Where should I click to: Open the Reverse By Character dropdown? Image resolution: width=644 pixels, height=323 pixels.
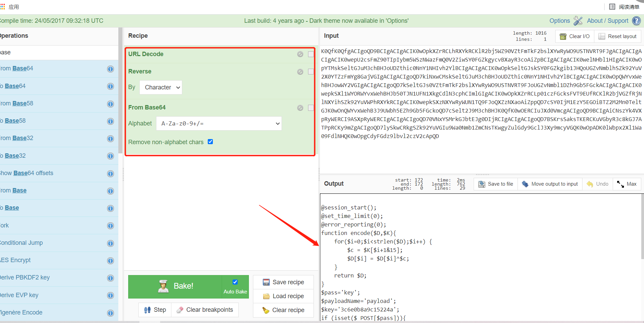coord(161,87)
